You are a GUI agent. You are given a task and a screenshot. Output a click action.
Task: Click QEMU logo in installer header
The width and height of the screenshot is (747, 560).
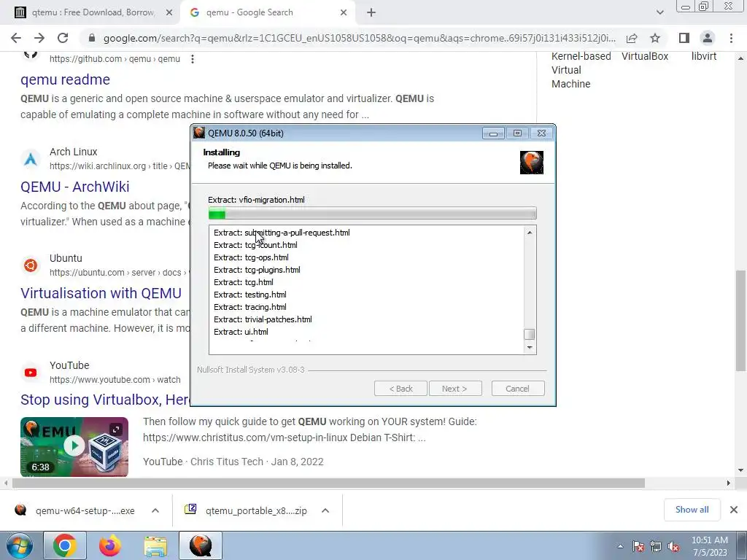tap(532, 163)
